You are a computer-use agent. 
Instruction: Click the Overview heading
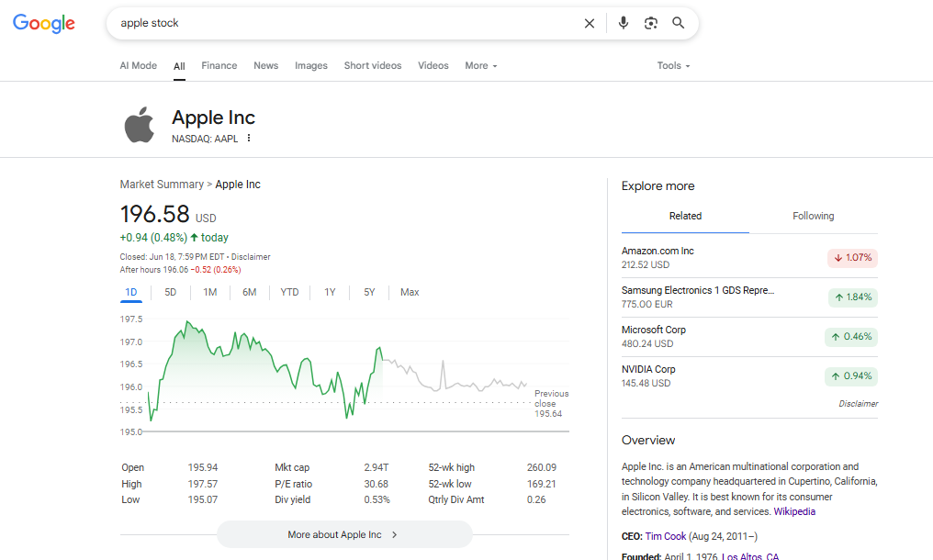click(648, 441)
